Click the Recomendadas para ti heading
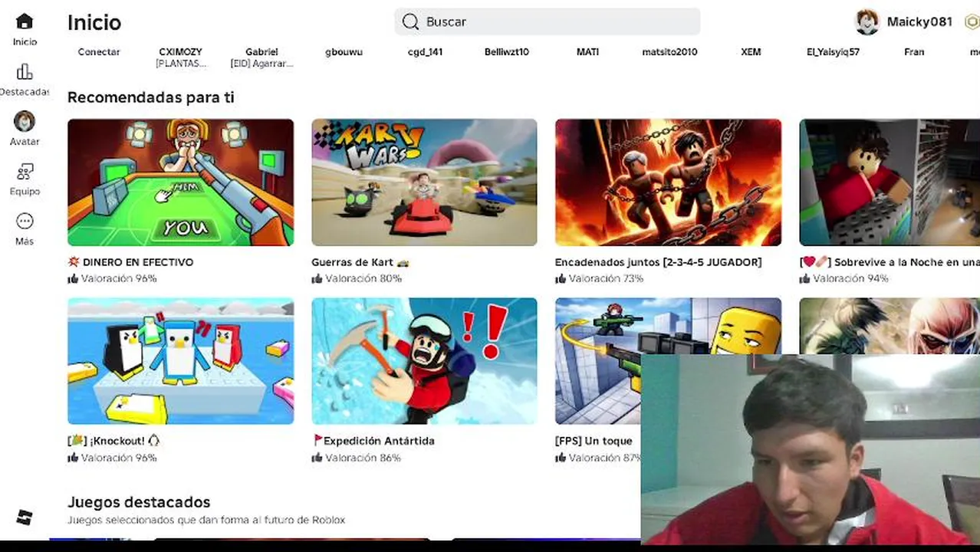This screenshot has width=980, height=552. click(151, 97)
